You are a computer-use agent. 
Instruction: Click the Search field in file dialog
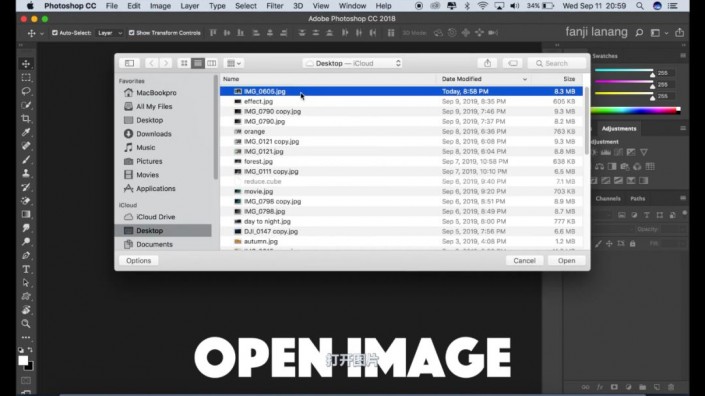557,63
